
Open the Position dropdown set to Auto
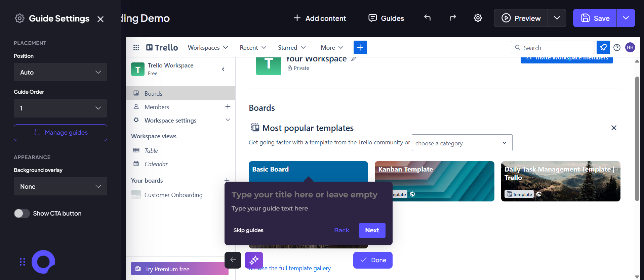(x=61, y=72)
